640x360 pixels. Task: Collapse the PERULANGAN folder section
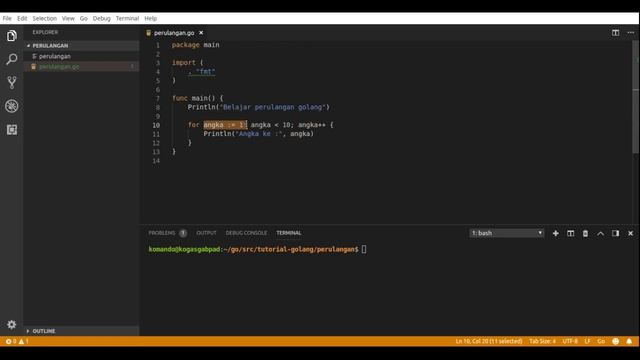pos(82,46)
